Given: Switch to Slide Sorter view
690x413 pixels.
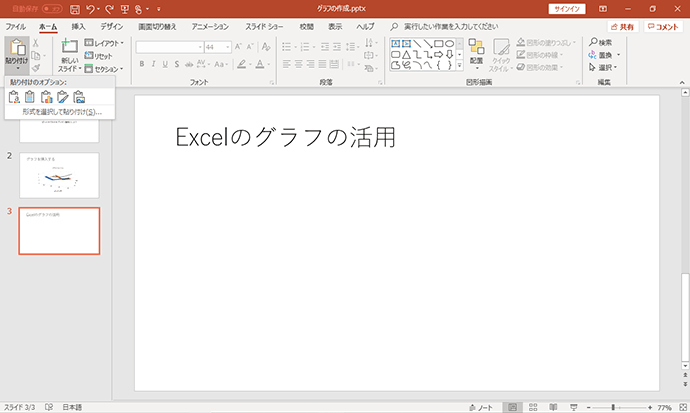Looking at the screenshot, I should click(533, 407).
